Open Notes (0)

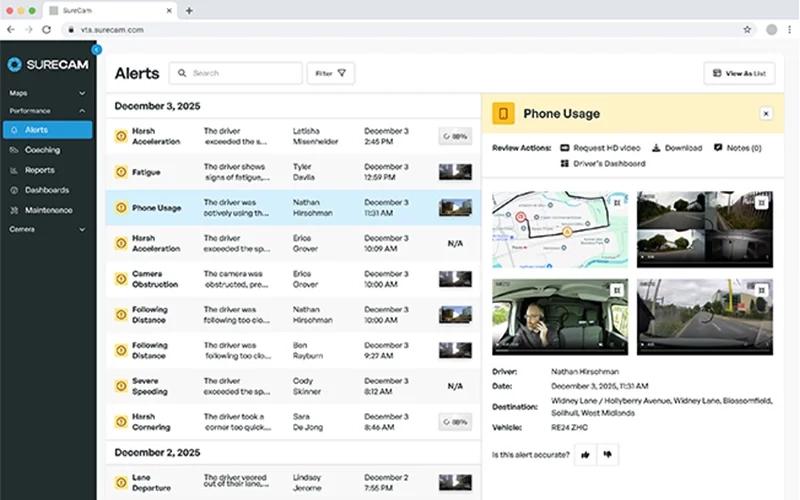[737, 148]
